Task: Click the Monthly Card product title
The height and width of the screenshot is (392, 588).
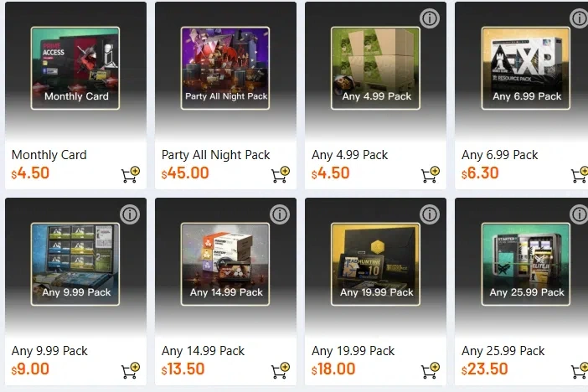Action: point(49,155)
